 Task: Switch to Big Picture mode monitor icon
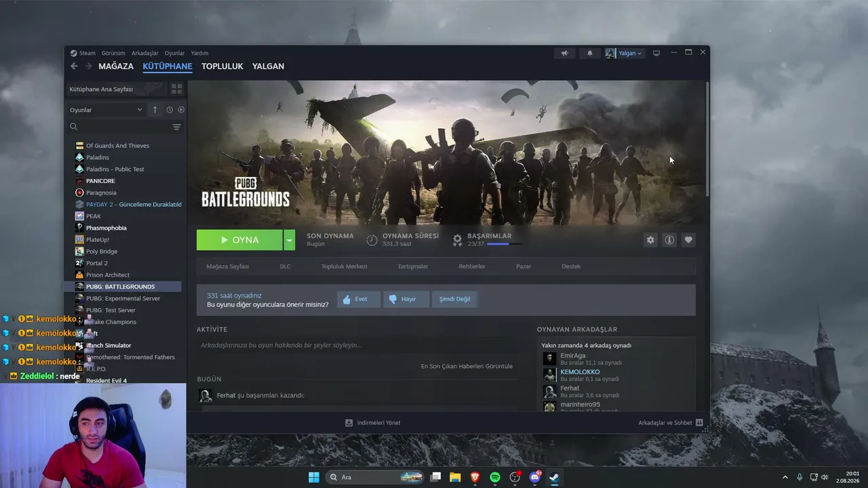(656, 53)
